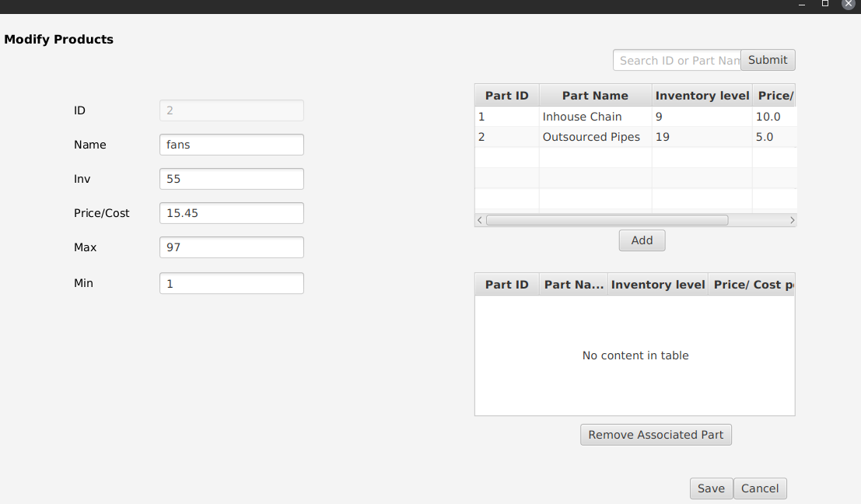Viewport: 861px width, 504px height.
Task: Click the horizontal scrollbar thumb
Action: [x=607, y=220]
